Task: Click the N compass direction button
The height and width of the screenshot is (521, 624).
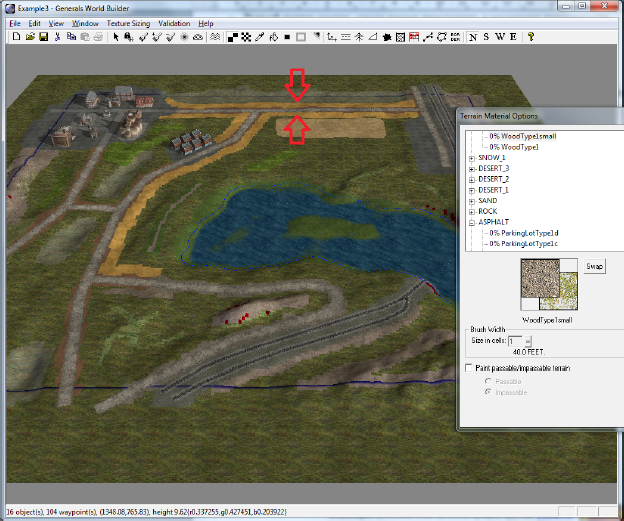Action: pyautogui.click(x=473, y=37)
